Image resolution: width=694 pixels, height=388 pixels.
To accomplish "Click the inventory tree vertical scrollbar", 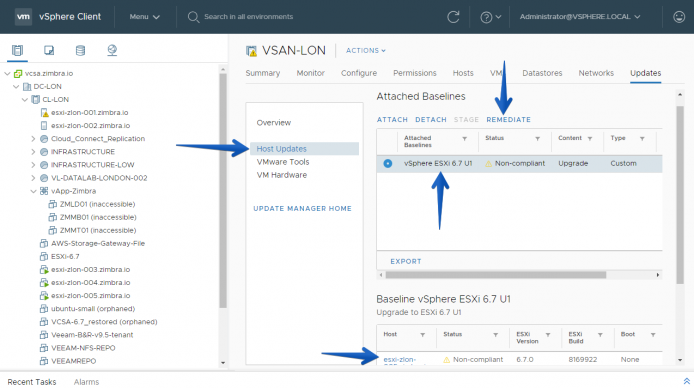I will click(x=223, y=190).
